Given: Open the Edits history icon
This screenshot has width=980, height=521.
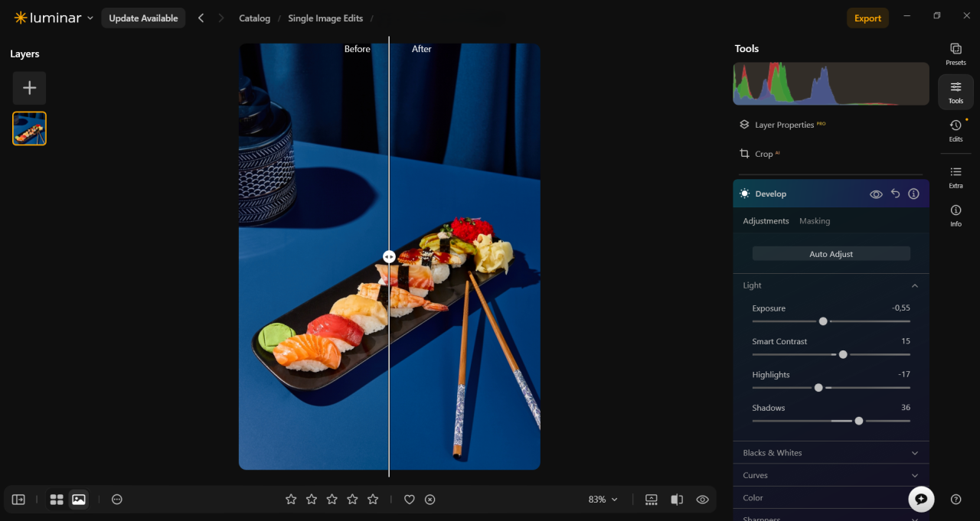Looking at the screenshot, I should coord(955,130).
